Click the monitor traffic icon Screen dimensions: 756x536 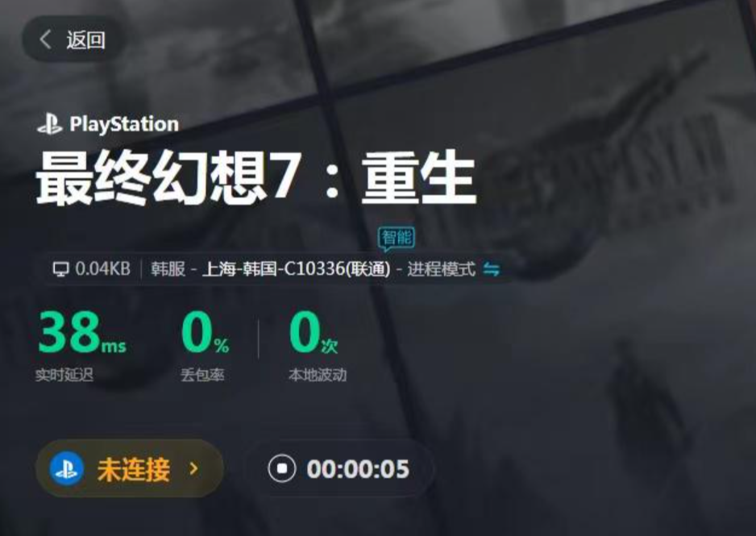[x=60, y=269]
